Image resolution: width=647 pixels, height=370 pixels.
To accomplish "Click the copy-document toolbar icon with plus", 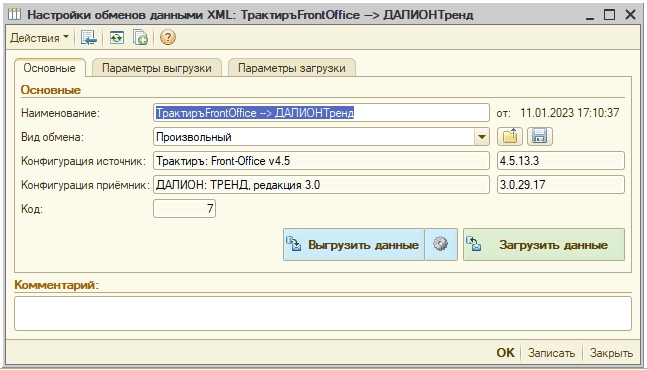I will click(x=140, y=38).
